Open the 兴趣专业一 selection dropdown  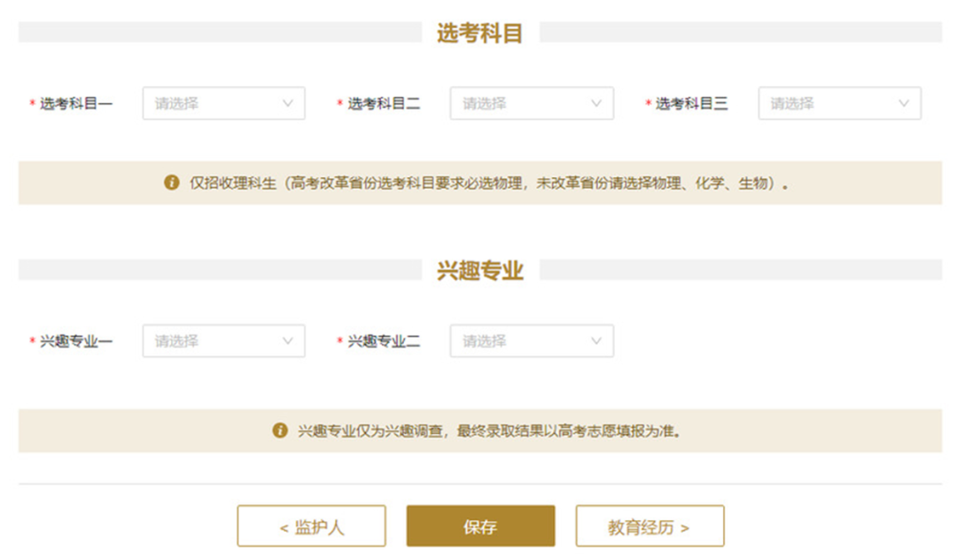[223, 340]
